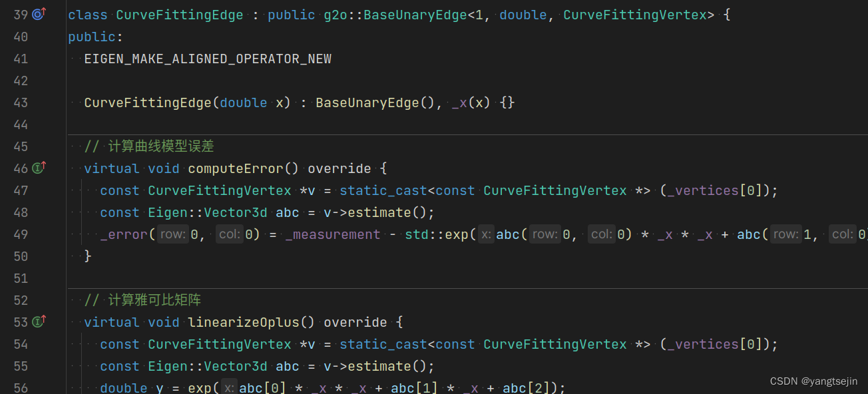Click the _measurement variable

(333, 234)
